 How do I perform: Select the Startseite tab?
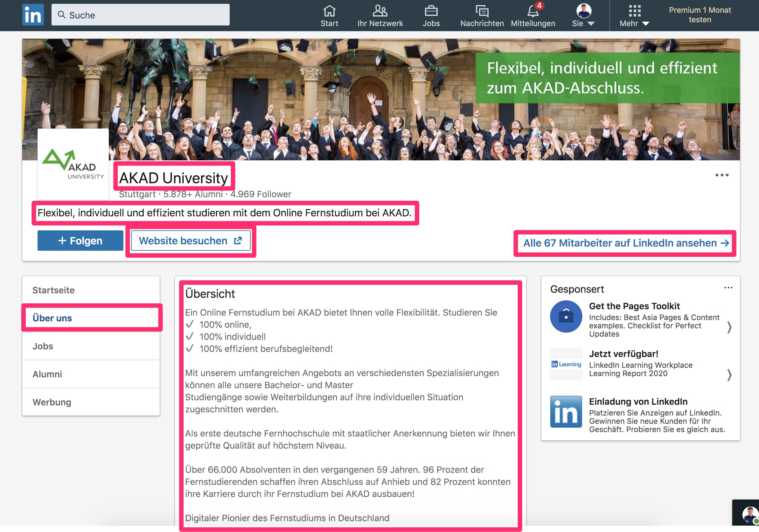tap(91, 290)
